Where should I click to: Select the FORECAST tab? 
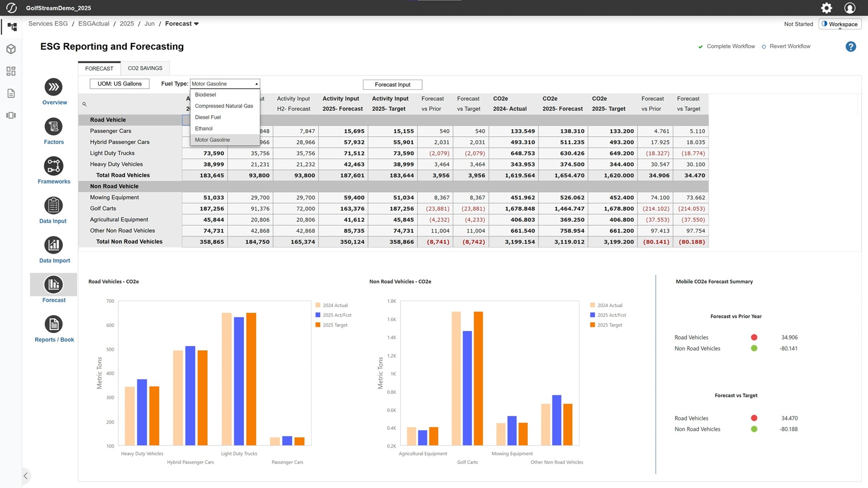click(x=99, y=68)
